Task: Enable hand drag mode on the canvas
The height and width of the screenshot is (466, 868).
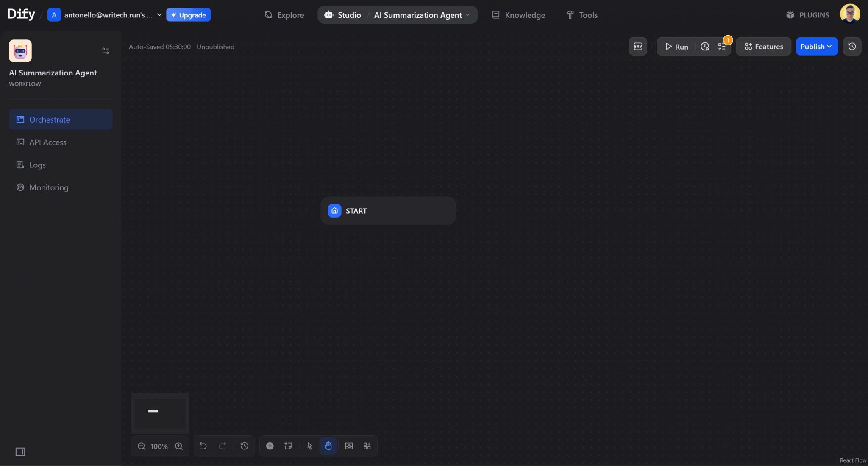Action: click(328, 446)
